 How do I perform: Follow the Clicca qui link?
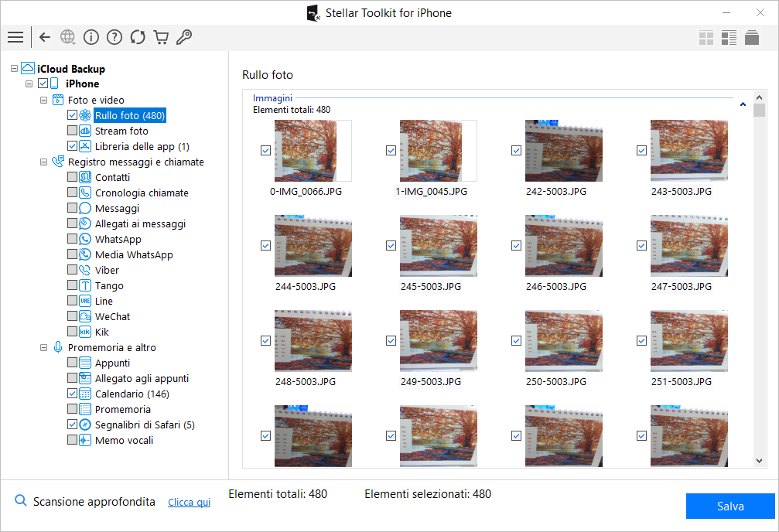(189, 502)
